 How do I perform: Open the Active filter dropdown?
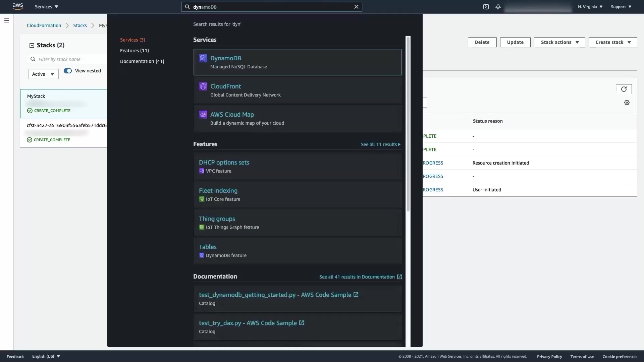click(43, 74)
